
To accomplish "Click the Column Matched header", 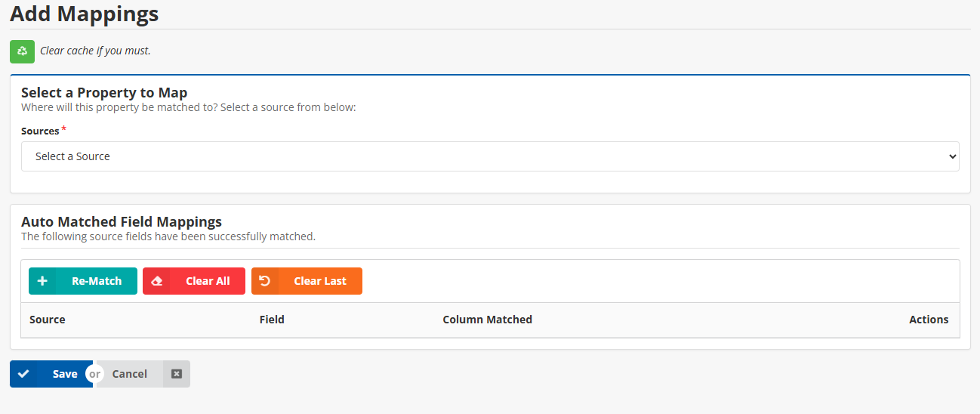I will [487, 320].
